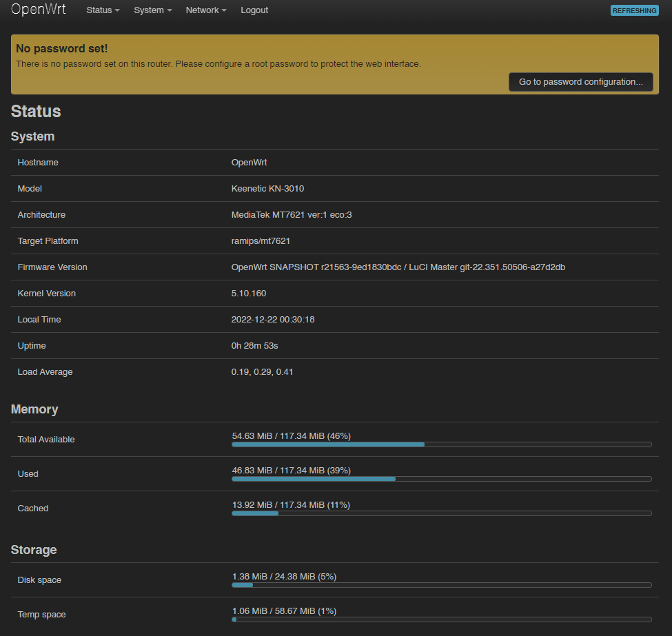Click Go to password configuration button

click(581, 82)
